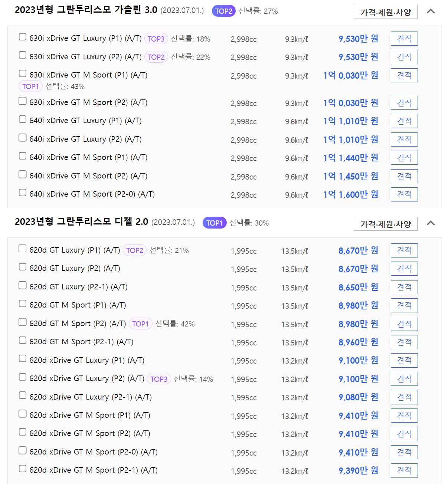Open 가격·제원·사양 for 가솔린 3.0

[x=386, y=12]
